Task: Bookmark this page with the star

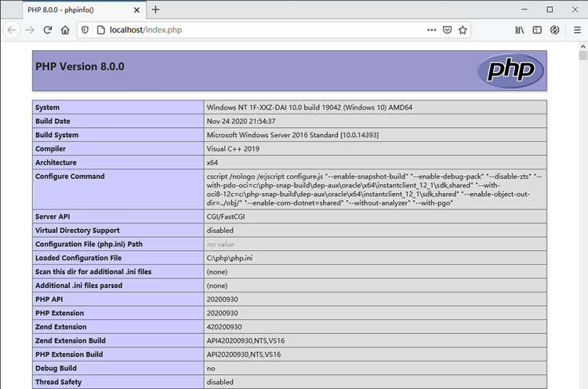Action: click(463, 30)
